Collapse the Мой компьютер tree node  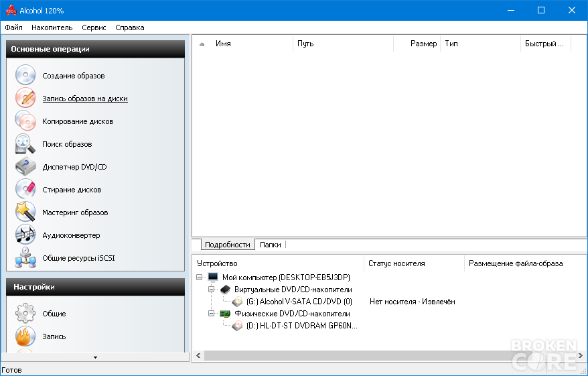pos(199,277)
